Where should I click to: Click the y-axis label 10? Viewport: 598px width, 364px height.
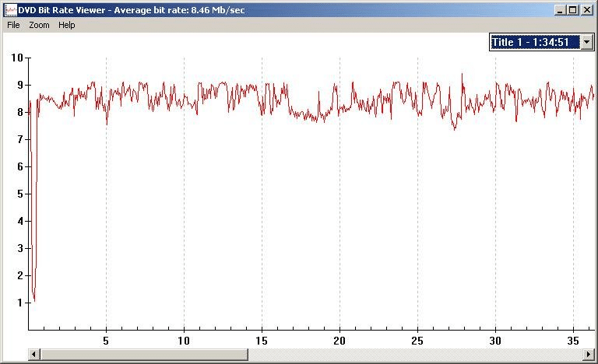(x=17, y=58)
